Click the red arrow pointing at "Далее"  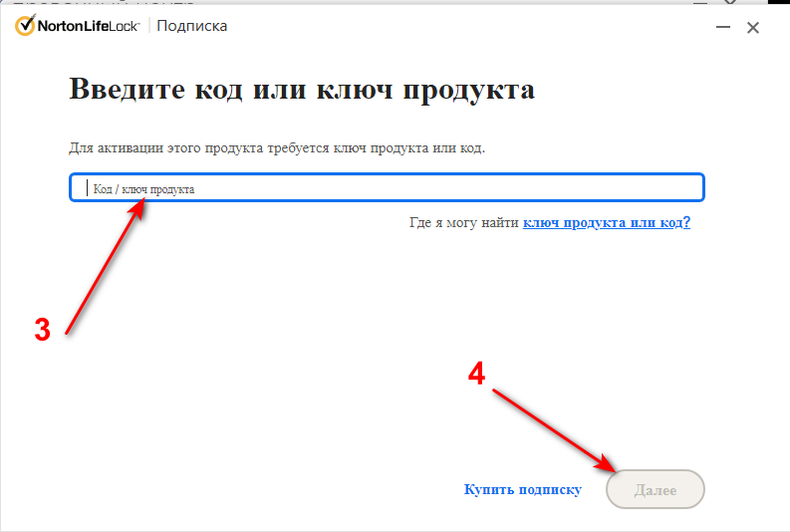[x=553, y=427]
